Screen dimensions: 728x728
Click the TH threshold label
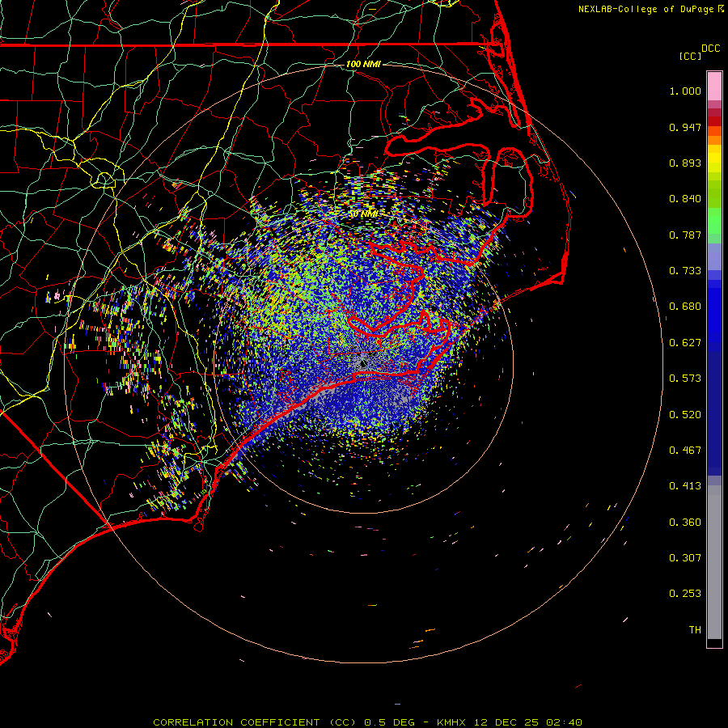pyautogui.click(x=695, y=630)
